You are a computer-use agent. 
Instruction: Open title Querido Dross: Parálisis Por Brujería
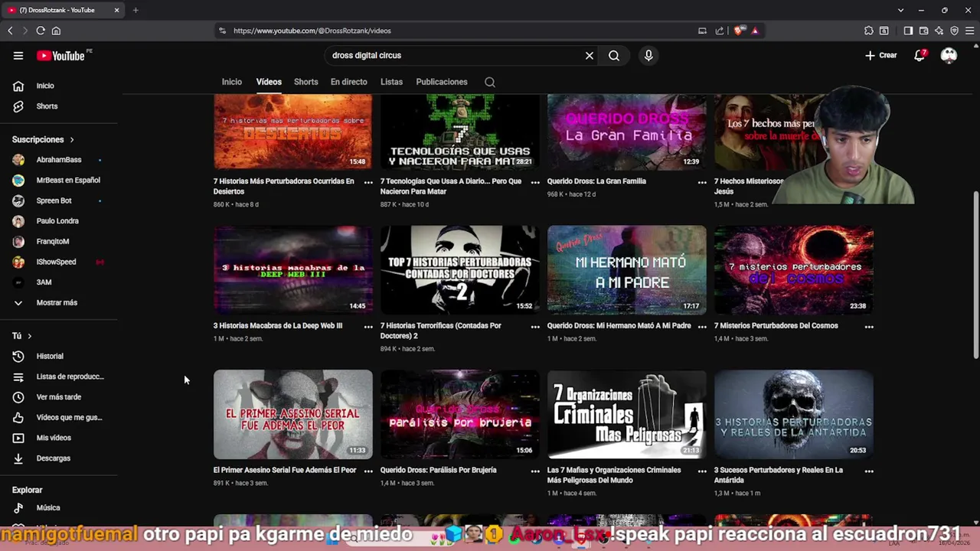[x=439, y=471]
